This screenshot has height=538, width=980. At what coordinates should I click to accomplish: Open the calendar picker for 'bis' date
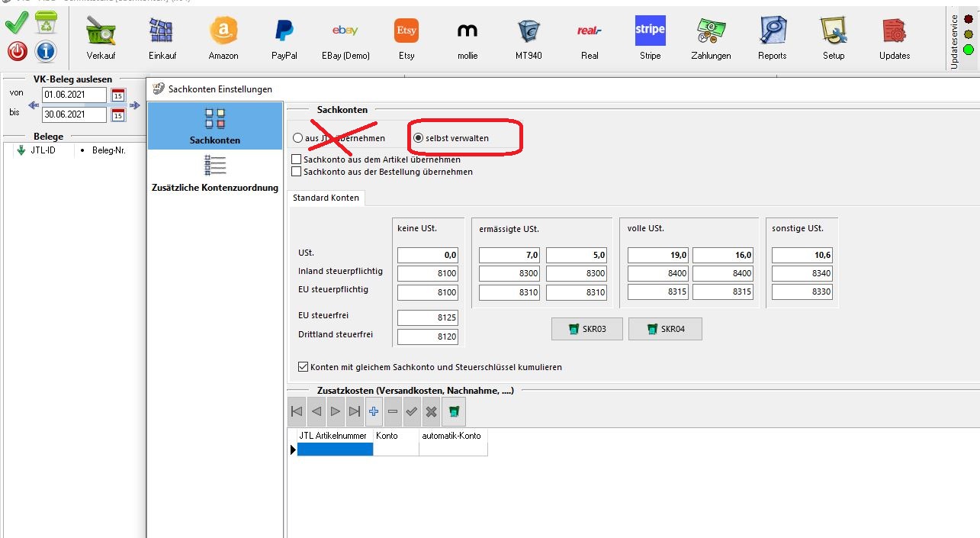(118, 115)
